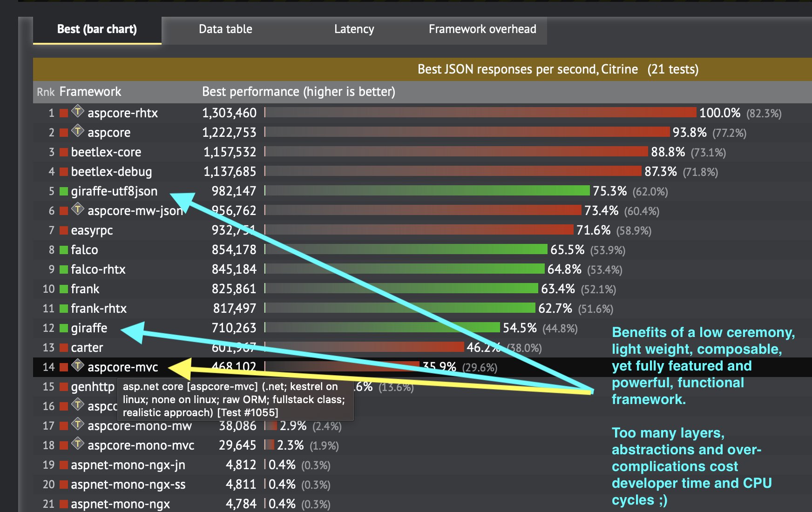Click the green square beside frank-rhtx
Screen dimensions: 812x512
click(64, 309)
